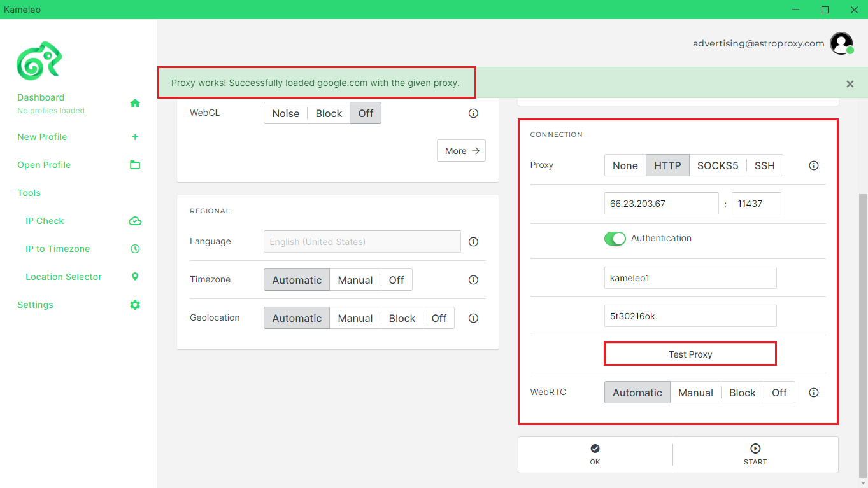The image size is (868, 488).
Task: Set Geolocation to Manual
Action: click(355, 318)
